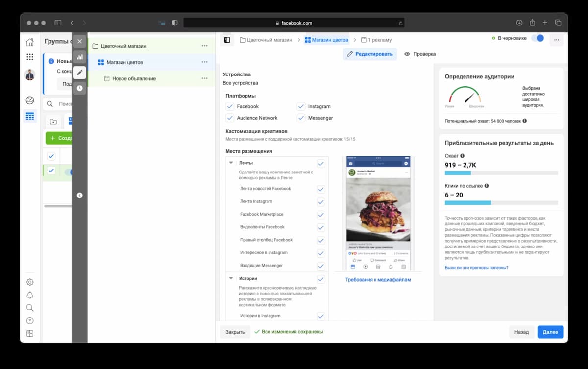Open the Требования к медиафайлам link
This screenshot has width=588, height=369.
click(378, 280)
